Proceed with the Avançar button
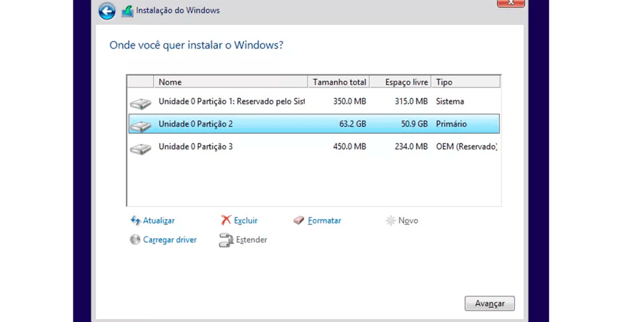Image resolution: width=644 pixels, height=322 pixels. click(490, 303)
